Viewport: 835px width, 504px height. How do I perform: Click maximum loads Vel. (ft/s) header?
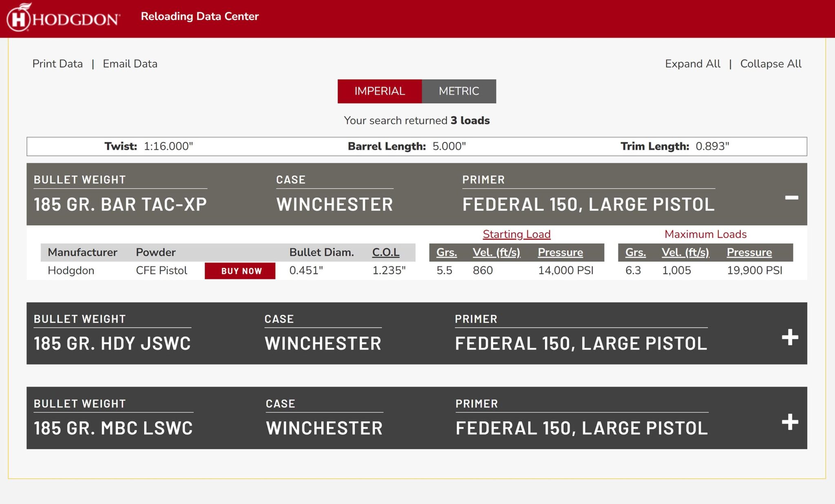tap(685, 252)
